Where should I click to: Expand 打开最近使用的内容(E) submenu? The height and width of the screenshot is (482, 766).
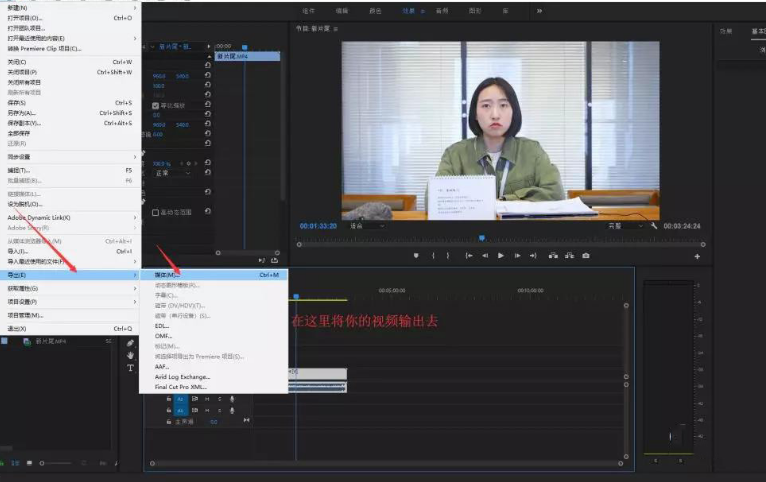coord(70,38)
